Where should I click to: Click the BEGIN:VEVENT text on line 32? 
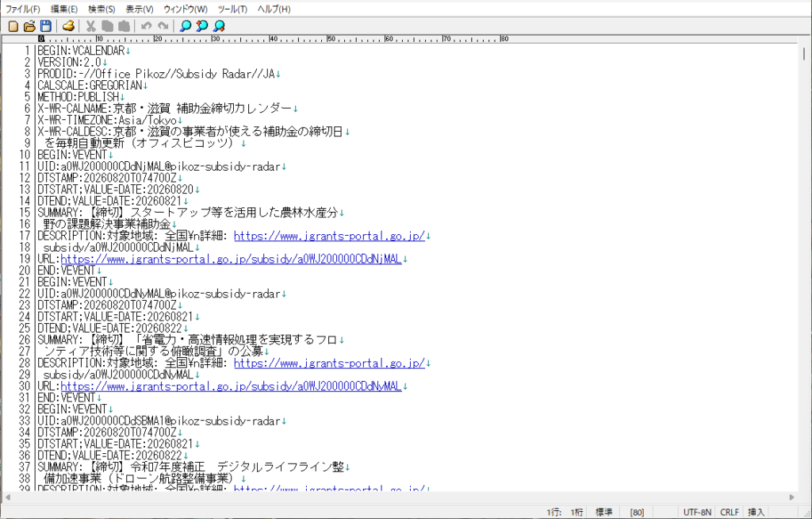[72, 409]
